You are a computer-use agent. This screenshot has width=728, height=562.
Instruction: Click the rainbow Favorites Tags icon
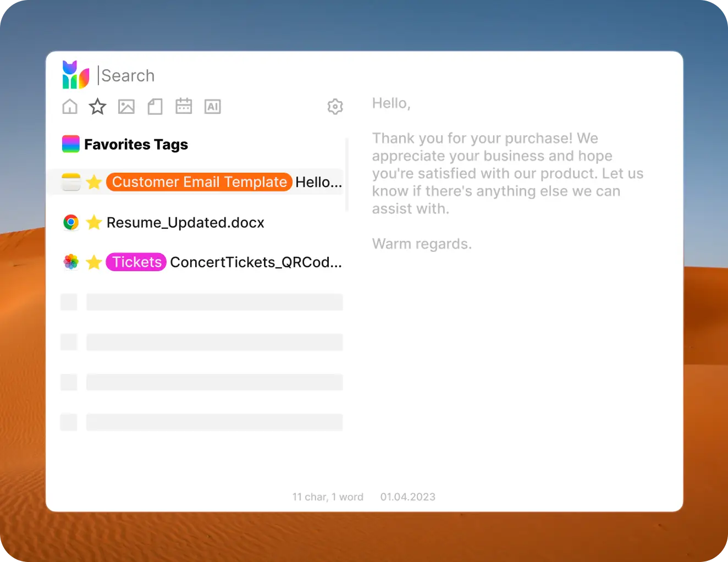pos(71,144)
